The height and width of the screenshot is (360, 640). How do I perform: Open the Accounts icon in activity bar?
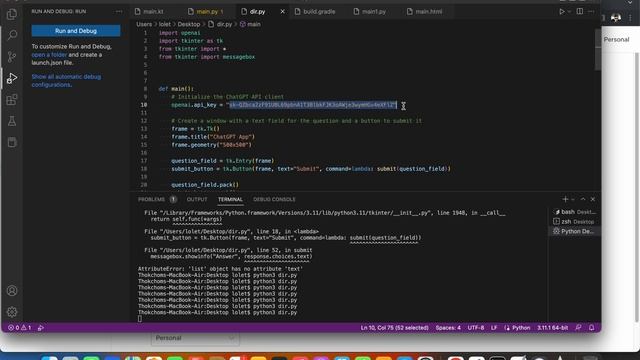pos(12,291)
